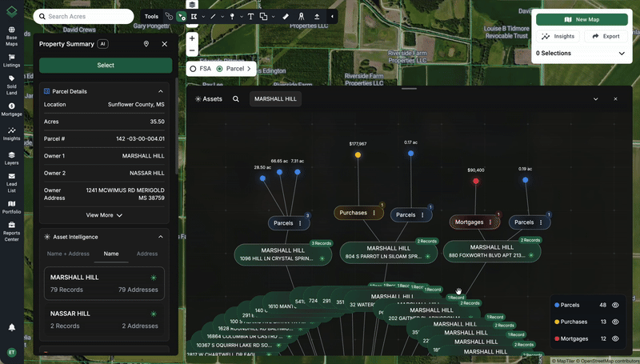The width and height of the screenshot is (640, 364).
Task: Click the yellow $177,967 purchase node
Action: point(358,155)
